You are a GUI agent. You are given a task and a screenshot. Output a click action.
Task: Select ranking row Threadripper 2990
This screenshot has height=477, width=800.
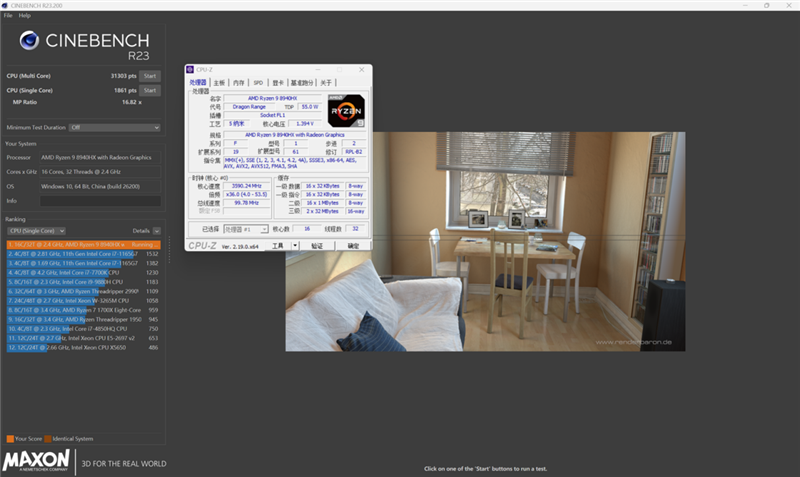tap(84, 291)
